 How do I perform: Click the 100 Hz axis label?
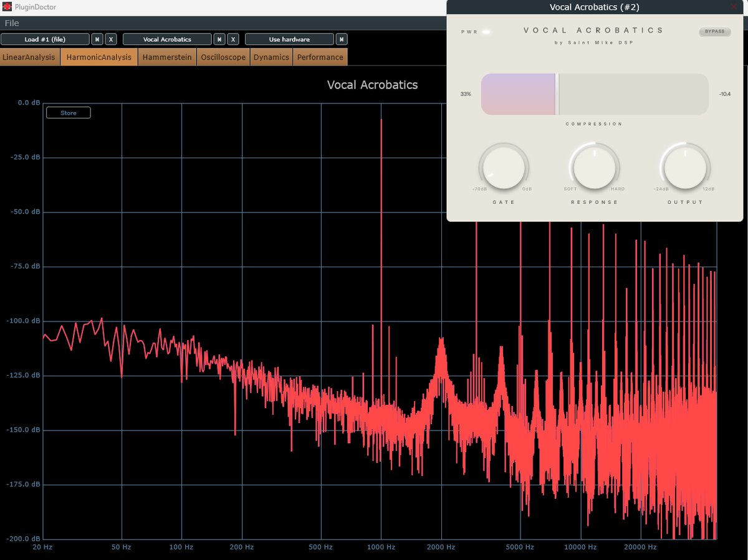tap(181, 547)
